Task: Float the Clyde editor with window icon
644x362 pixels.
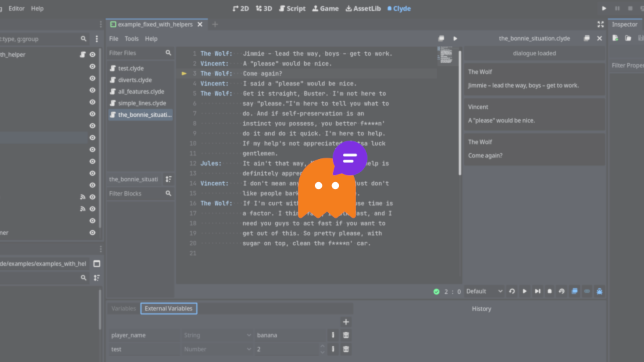Action: (x=441, y=39)
